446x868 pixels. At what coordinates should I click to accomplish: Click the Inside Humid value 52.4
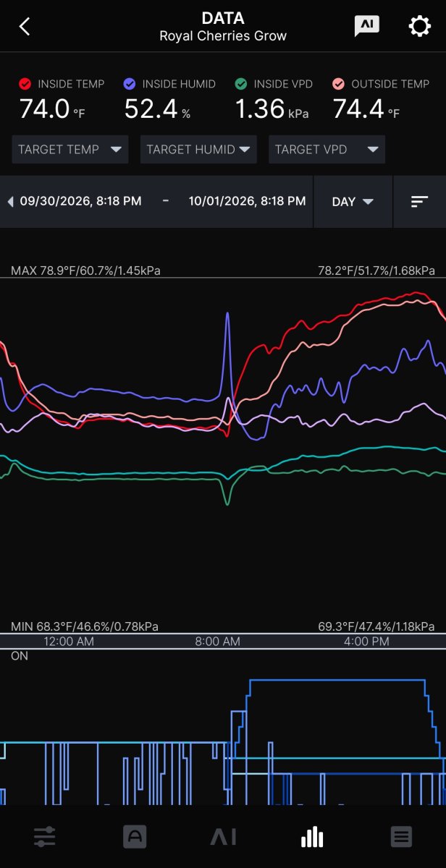tap(151, 109)
